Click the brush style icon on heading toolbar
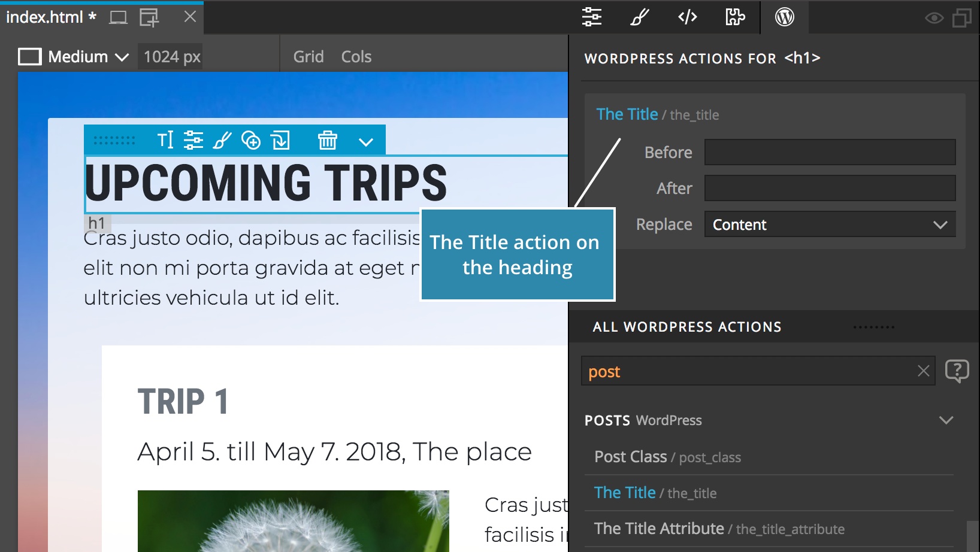 [222, 140]
